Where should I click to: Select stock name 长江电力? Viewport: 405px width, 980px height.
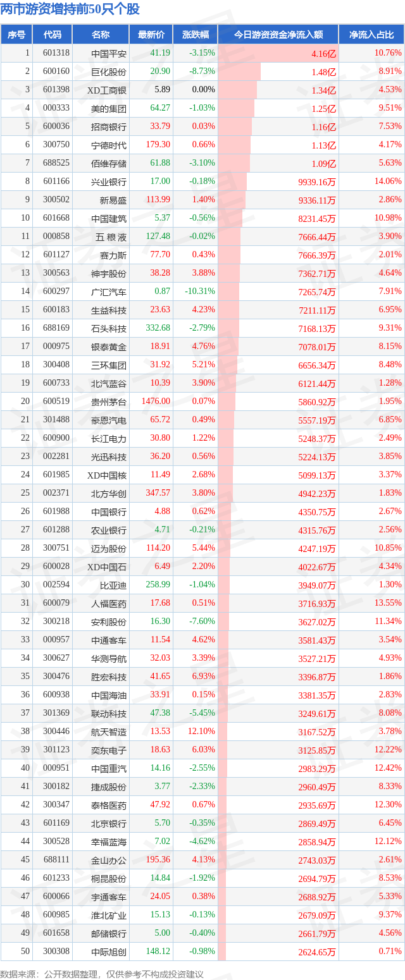tap(109, 439)
